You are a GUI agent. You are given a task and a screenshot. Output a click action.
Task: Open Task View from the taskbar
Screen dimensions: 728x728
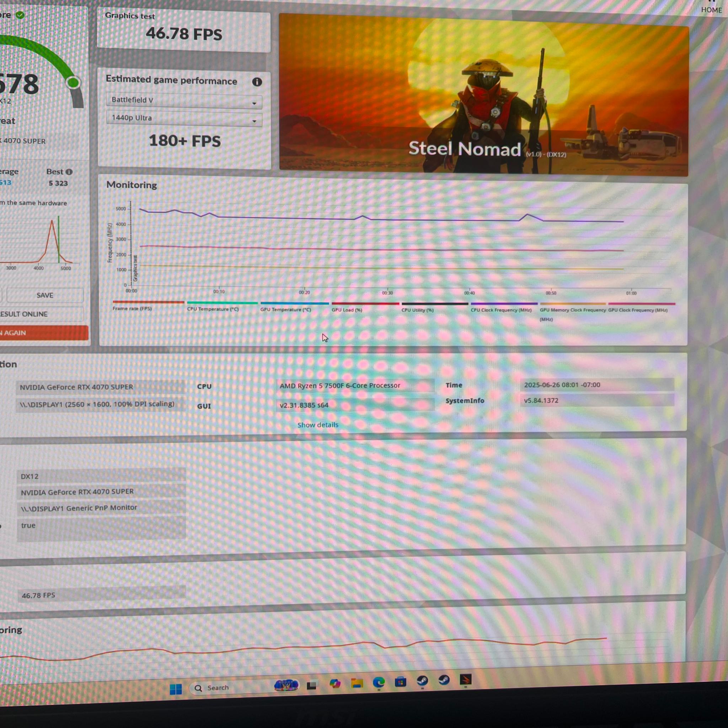pyautogui.click(x=312, y=685)
